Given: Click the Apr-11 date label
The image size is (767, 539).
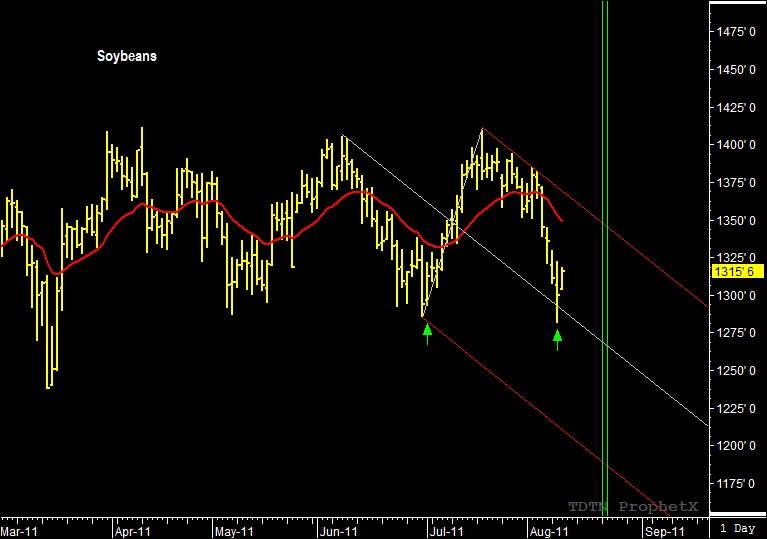Looking at the screenshot, I should tap(133, 532).
